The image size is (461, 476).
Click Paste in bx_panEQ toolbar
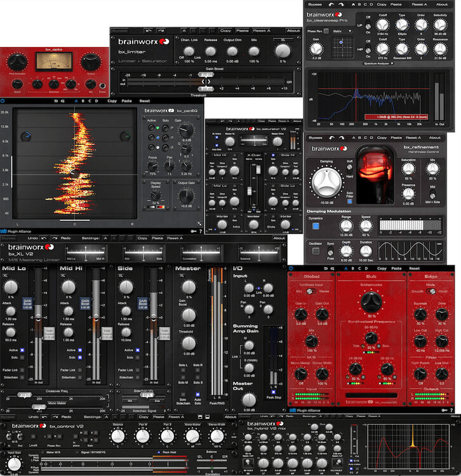coord(126,101)
